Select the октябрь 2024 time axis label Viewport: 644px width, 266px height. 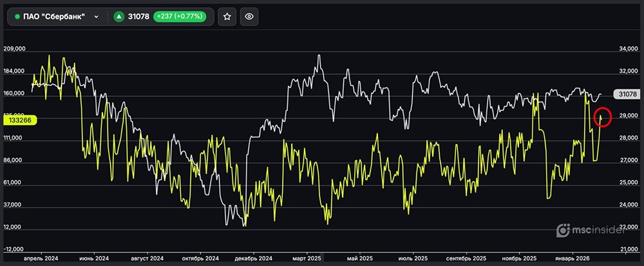point(200,259)
